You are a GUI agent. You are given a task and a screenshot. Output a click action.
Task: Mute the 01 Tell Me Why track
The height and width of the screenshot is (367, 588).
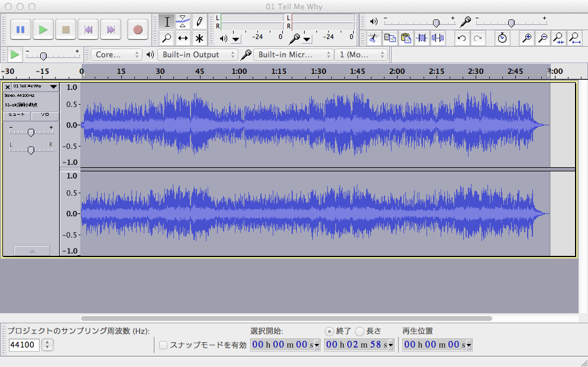(18, 116)
